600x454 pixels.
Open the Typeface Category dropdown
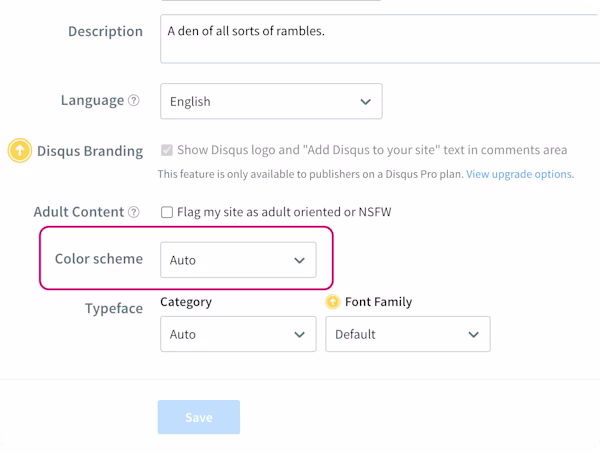(238, 334)
